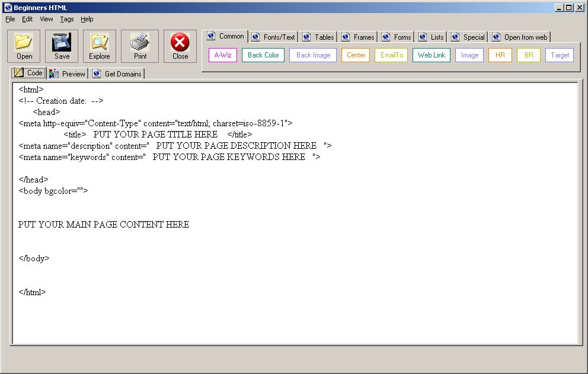Screen dimensions: 588x374
Task: Click the closing </body> tag line
Action: [x=34, y=258]
